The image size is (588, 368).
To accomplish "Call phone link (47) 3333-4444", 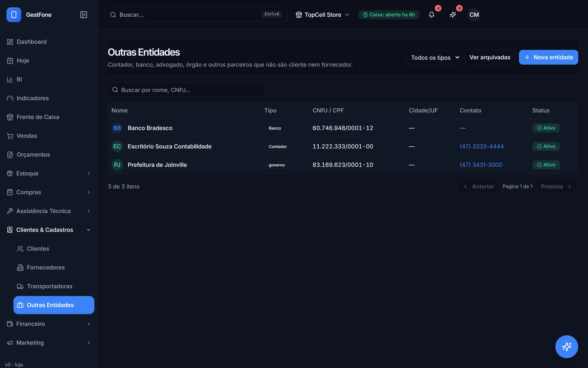I will [x=482, y=146].
